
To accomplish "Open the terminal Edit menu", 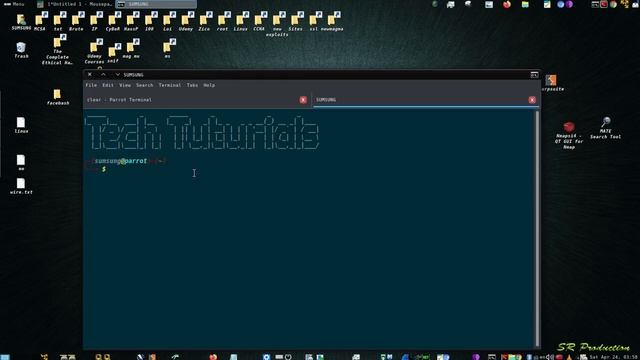I will [108, 85].
